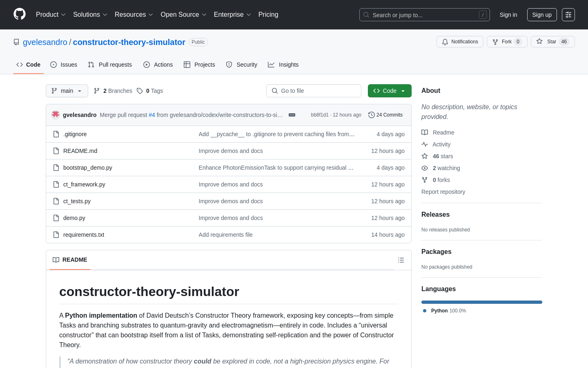588x368 pixels.
Task: Open the Projects tab
Action: pos(199,65)
